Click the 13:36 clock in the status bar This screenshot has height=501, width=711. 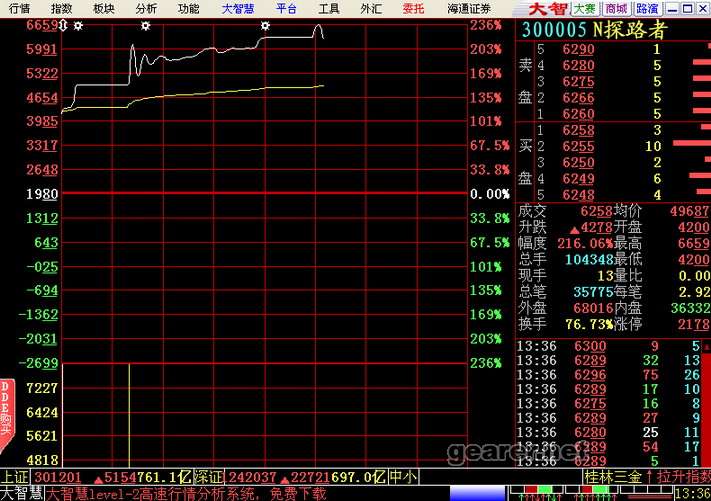point(693,494)
